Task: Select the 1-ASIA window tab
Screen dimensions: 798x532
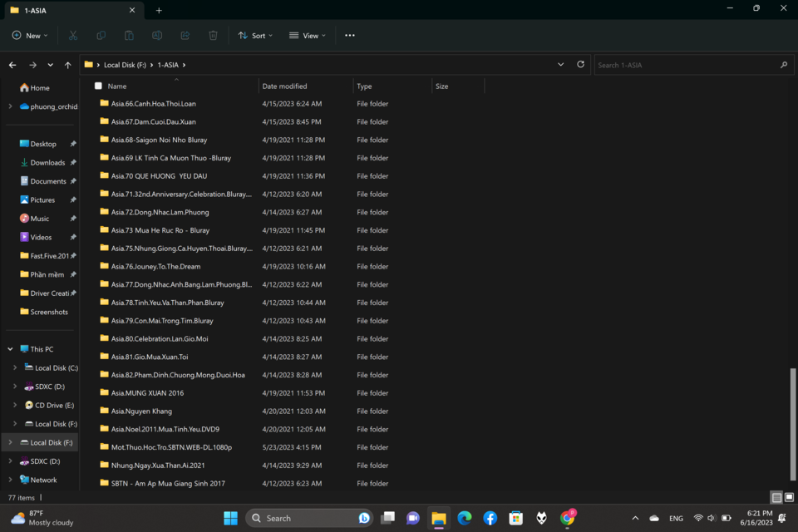Action: [x=74, y=10]
